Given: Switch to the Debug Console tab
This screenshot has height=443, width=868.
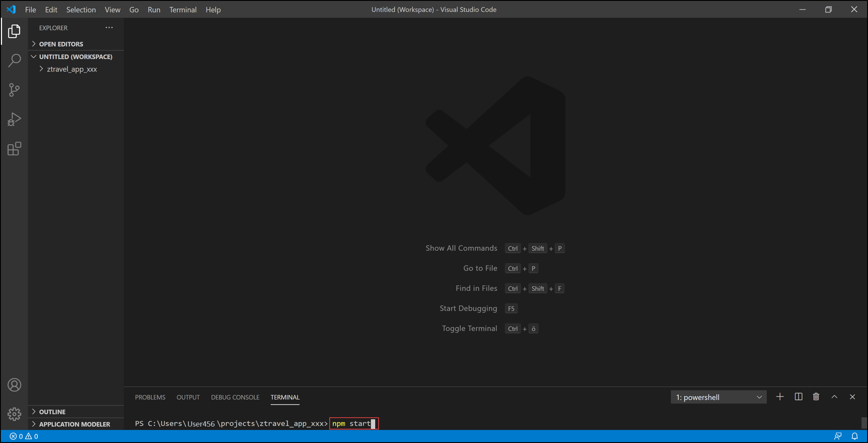Looking at the screenshot, I should (235, 397).
